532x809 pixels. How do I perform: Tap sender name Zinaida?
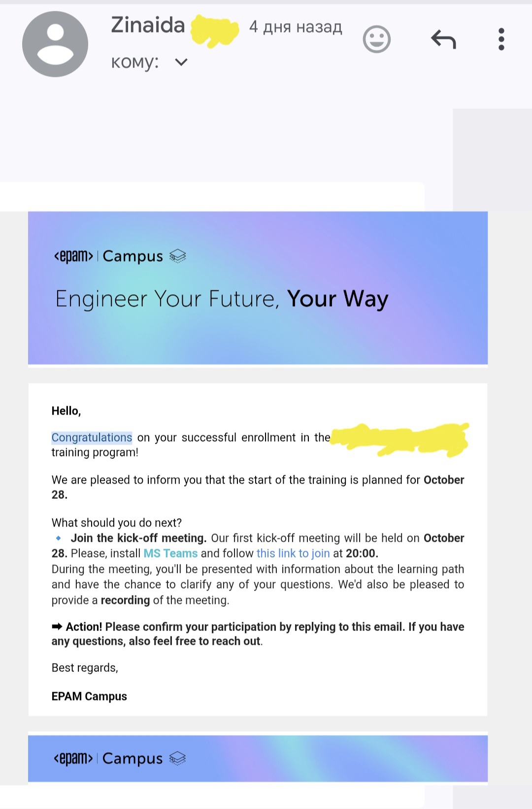click(x=148, y=25)
